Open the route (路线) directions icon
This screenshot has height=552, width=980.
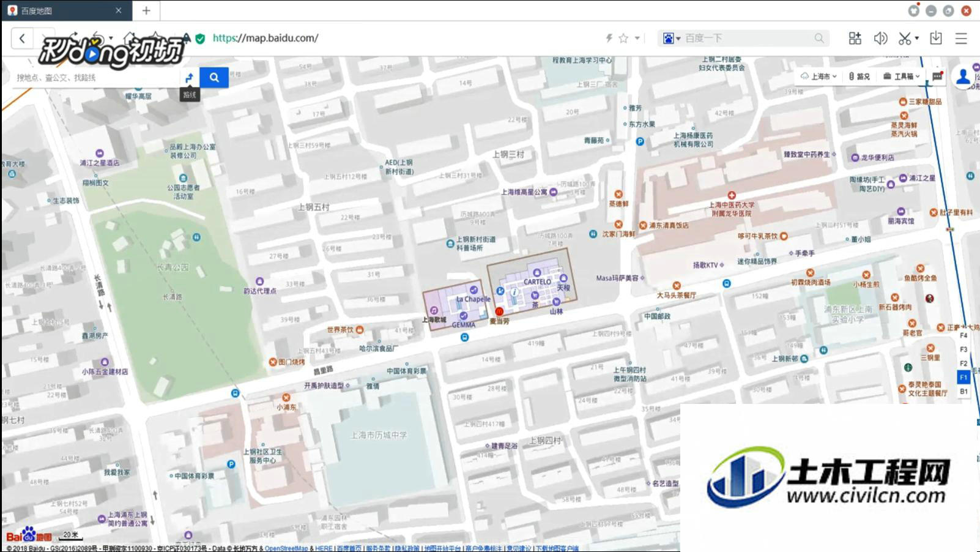190,78
